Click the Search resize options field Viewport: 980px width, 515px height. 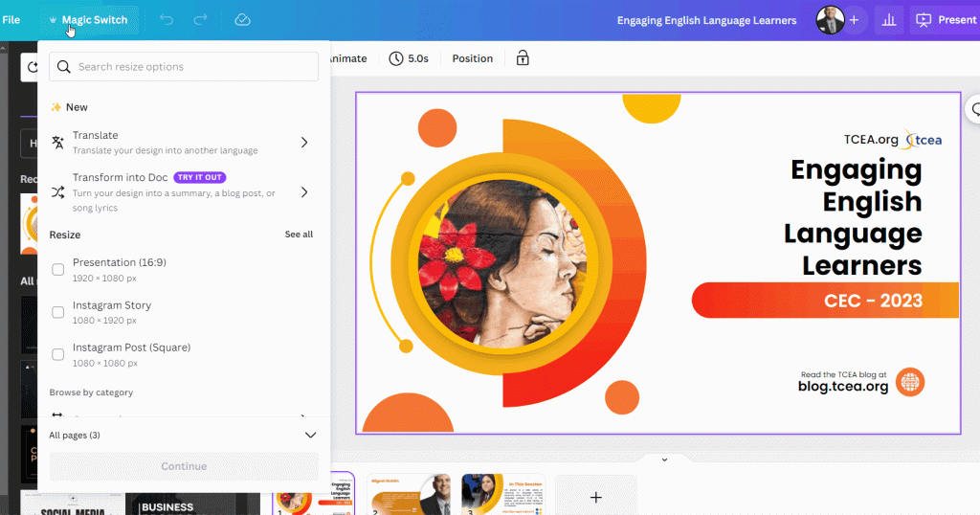[184, 67]
